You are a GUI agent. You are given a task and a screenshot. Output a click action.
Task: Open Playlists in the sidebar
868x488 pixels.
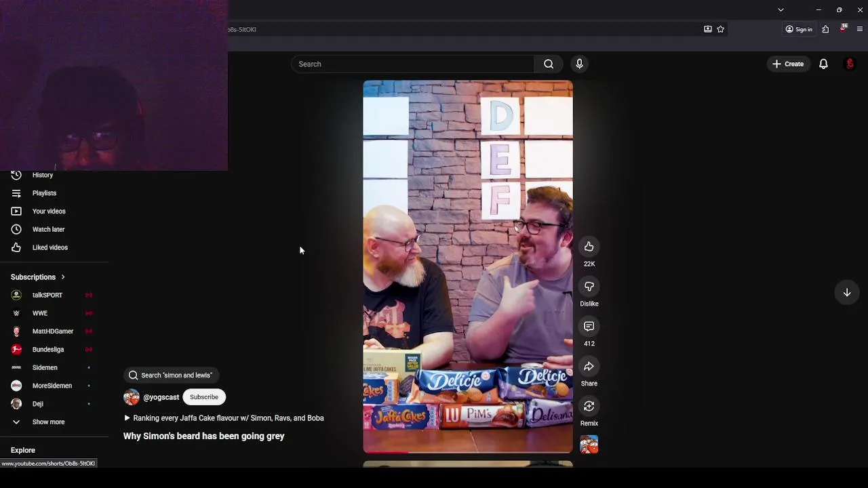[44, 193]
